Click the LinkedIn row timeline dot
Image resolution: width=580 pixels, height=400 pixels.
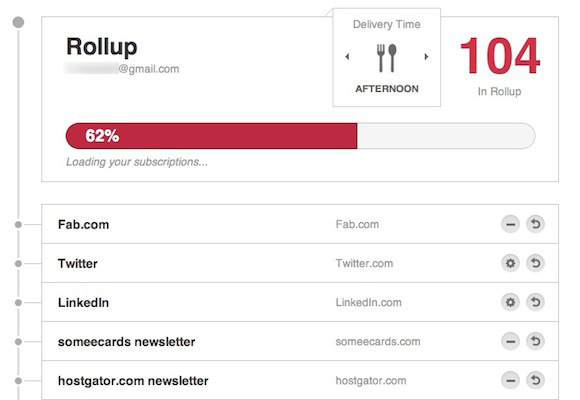18,303
